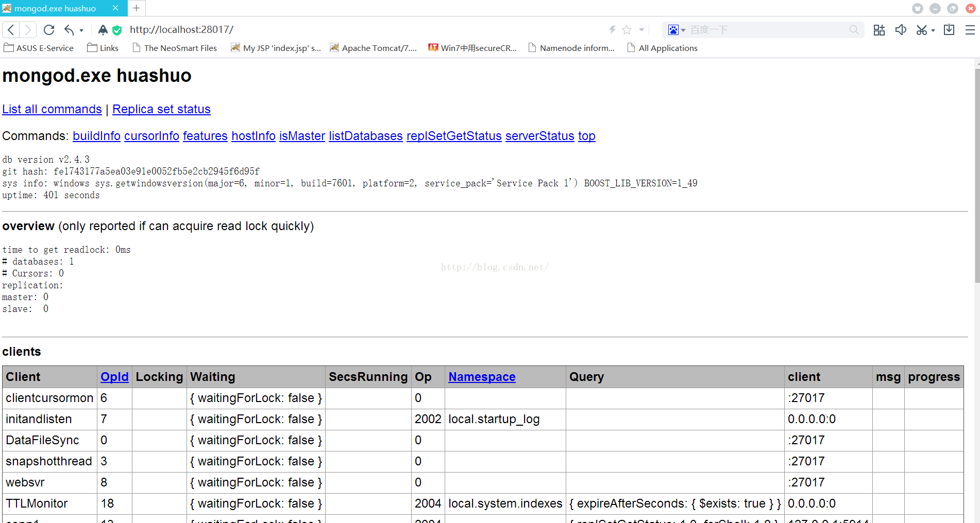980x523 pixels.
Task: Bookmark the page with the star icon
Action: (627, 30)
